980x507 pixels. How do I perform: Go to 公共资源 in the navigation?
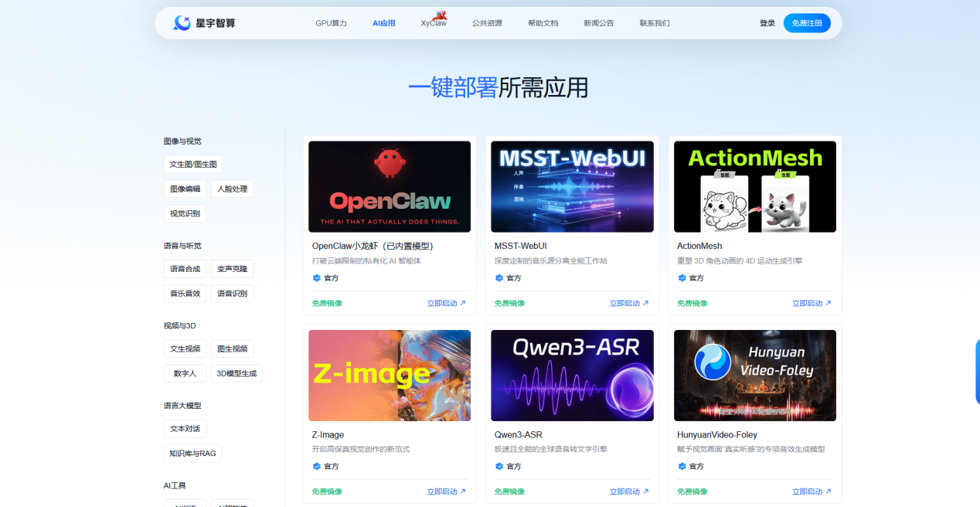coord(487,23)
